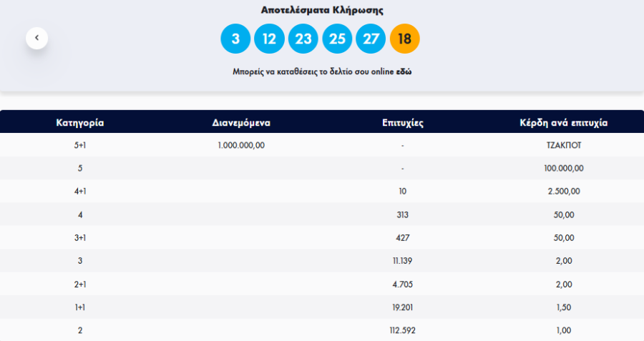Click the 112.592 successes value

403,330
